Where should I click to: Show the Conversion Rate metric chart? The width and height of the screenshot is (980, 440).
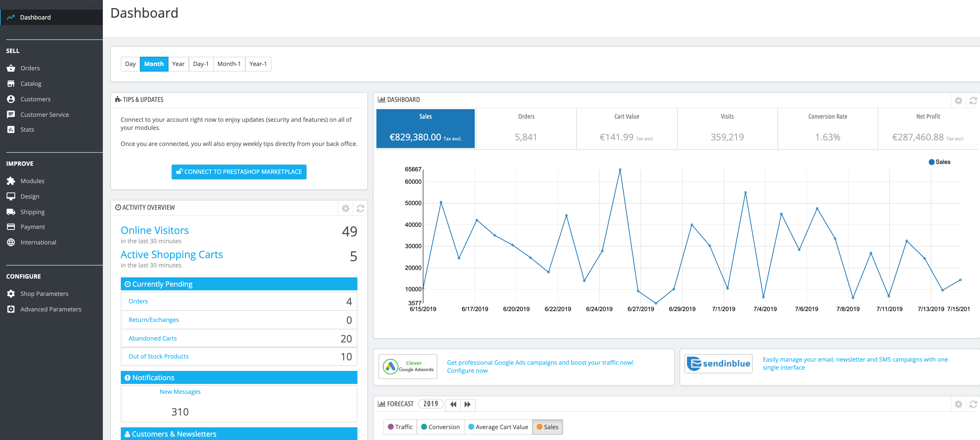point(827,128)
